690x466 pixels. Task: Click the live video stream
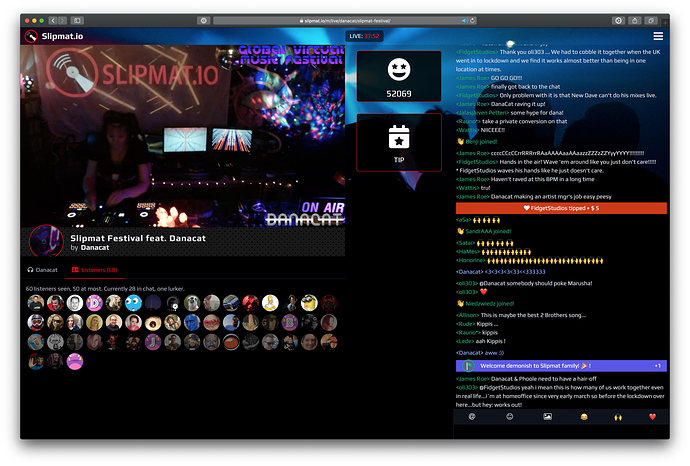[x=183, y=136]
